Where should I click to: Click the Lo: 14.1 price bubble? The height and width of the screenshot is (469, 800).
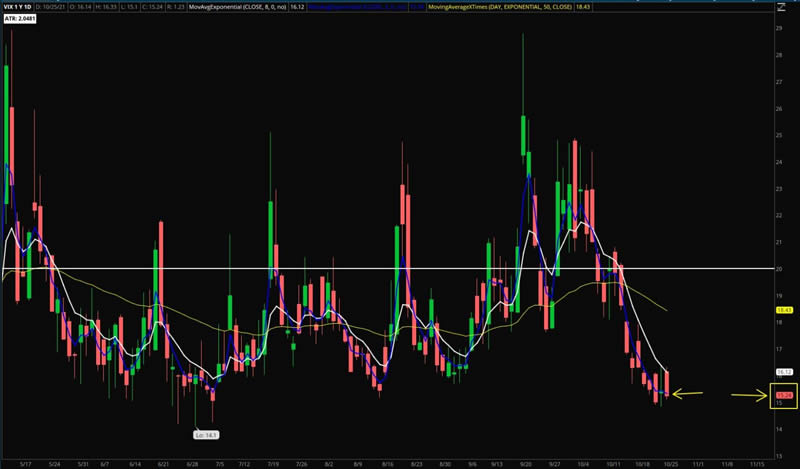coord(205,434)
